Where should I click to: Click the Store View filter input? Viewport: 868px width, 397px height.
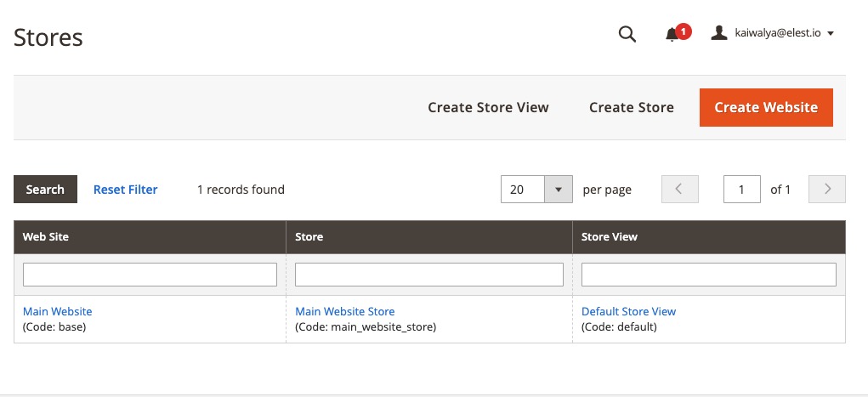[708, 275]
